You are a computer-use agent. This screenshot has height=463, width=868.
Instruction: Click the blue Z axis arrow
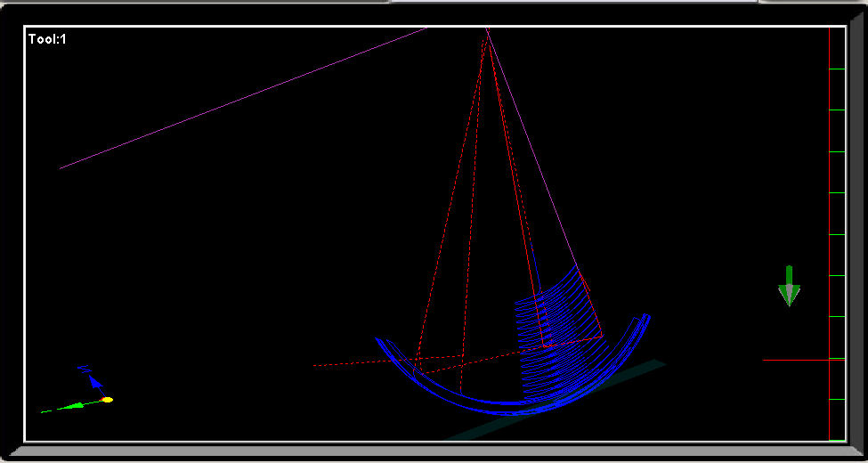point(96,383)
